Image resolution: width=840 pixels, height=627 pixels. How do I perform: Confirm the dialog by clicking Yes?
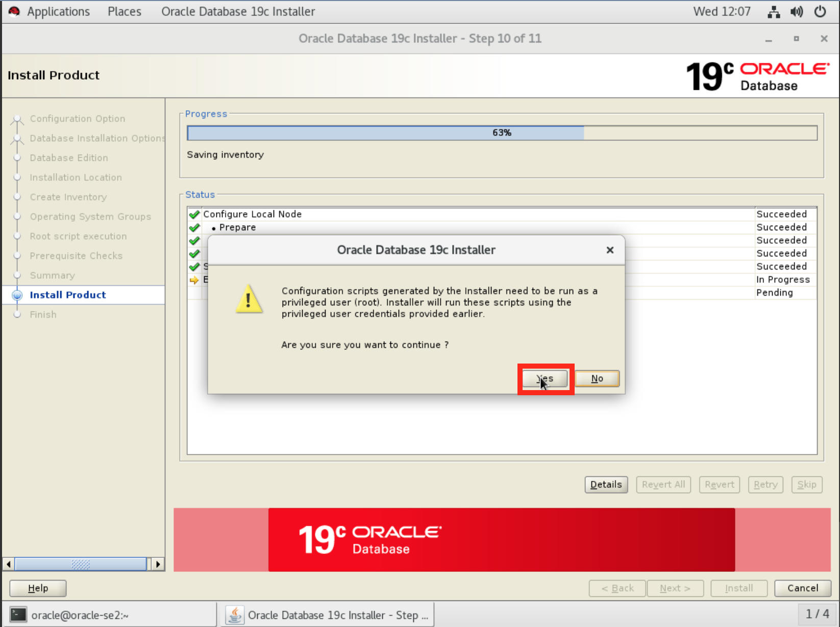545,379
